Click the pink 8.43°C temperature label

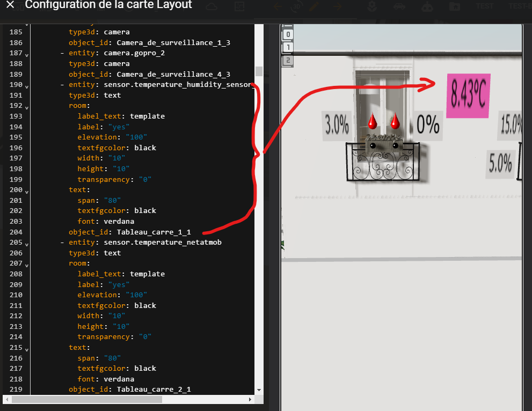pyautogui.click(x=468, y=96)
